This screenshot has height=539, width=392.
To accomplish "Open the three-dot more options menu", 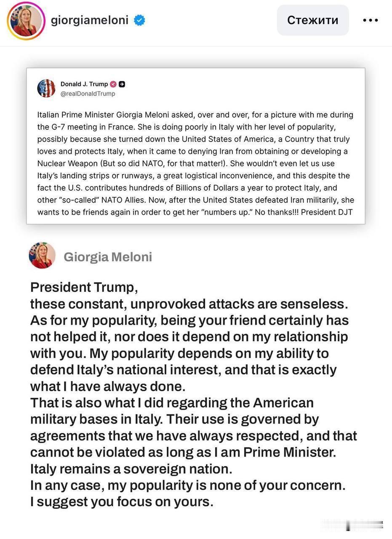I will click(370, 20).
